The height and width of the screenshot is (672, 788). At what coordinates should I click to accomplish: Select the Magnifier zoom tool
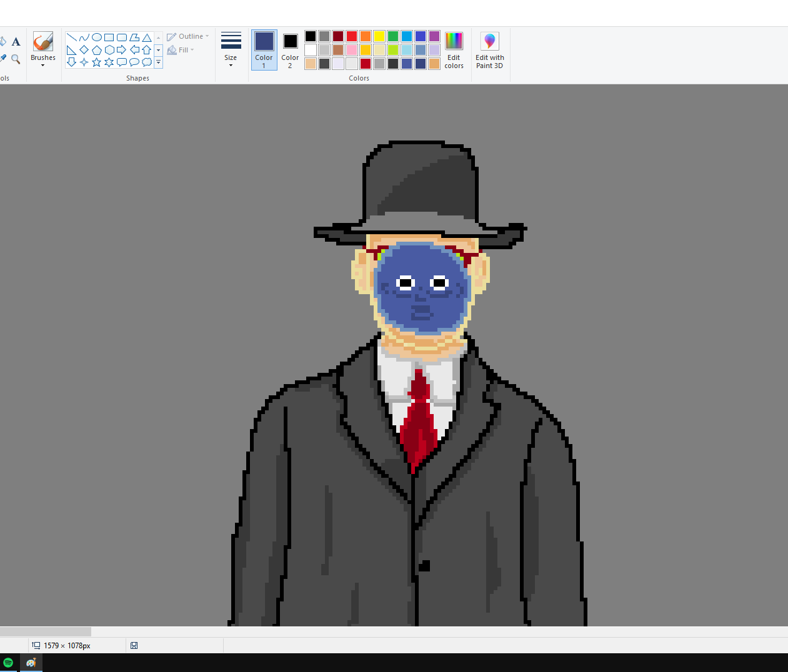pyautogui.click(x=16, y=59)
